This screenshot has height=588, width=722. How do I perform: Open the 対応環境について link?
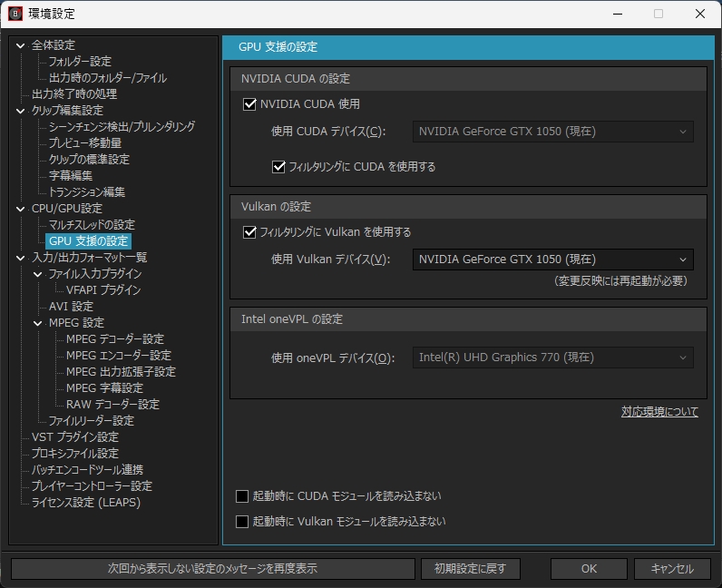(x=659, y=411)
